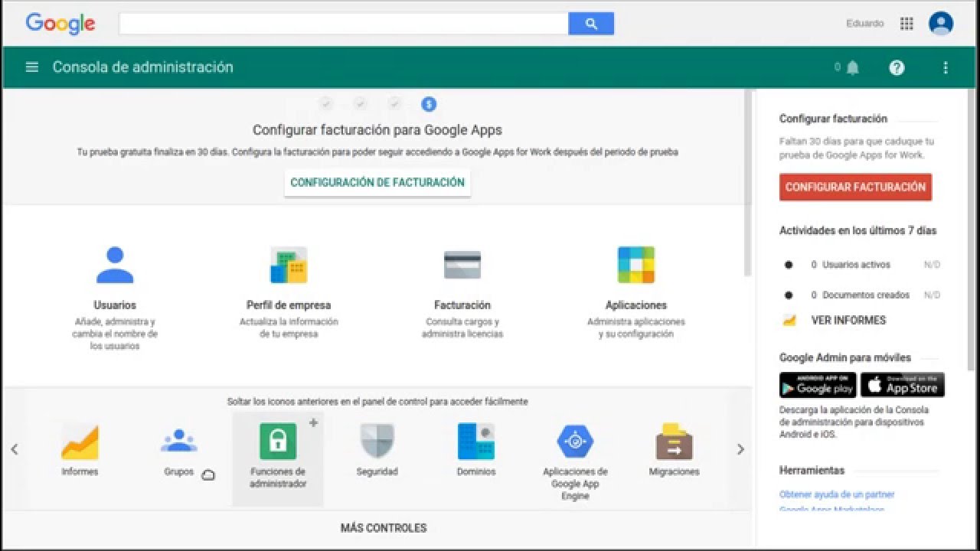
Task: Click the Ver informes chart icon
Action: (x=789, y=321)
